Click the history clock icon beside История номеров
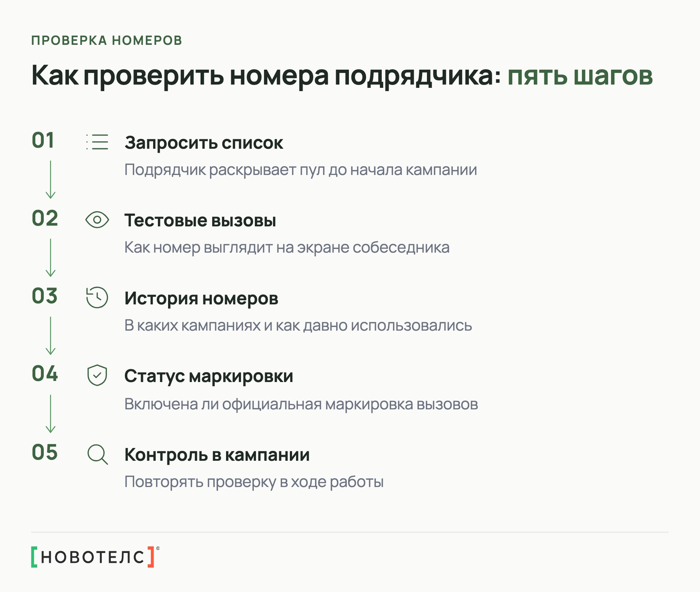This screenshot has height=592, width=700. tap(97, 297)
